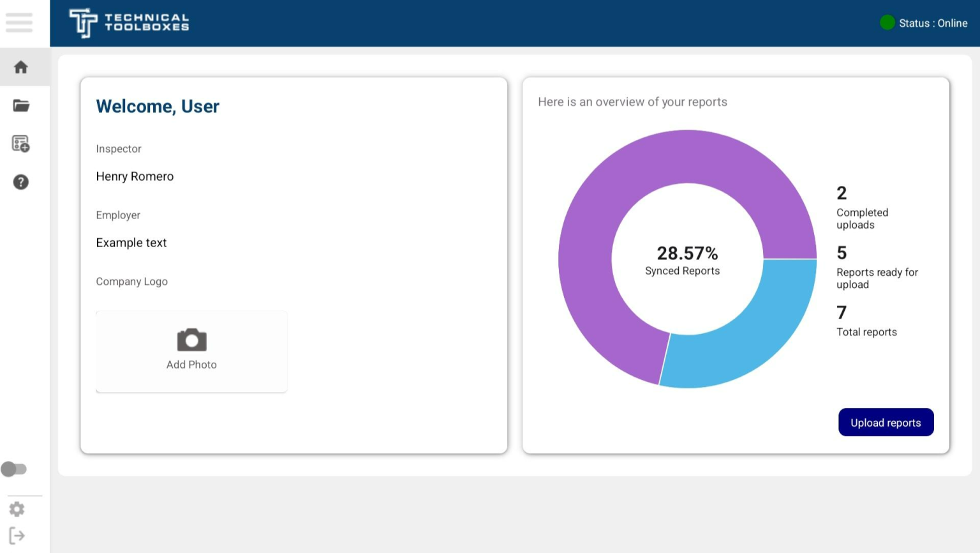Image resolution: width=980 pixels, height=553 pixels.
Task: Flip the toggle switch above Settings
Action: (x=14, y=469)
